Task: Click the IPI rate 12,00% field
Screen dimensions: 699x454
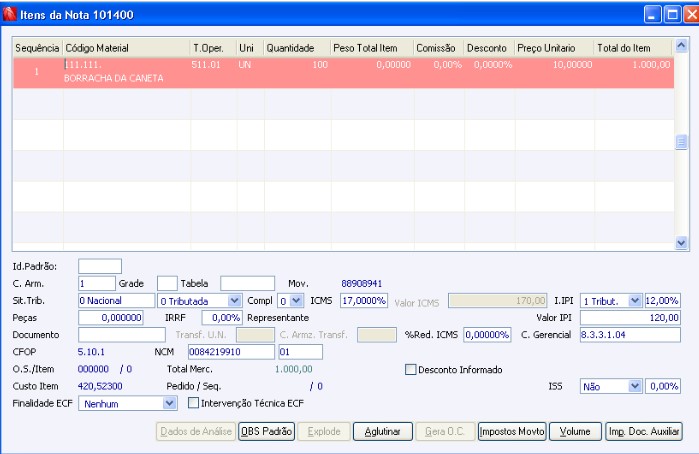Action: pos(662,301)
